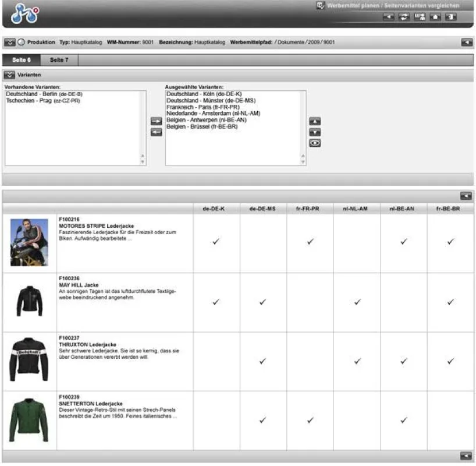Open MOTORES STRIPE Lederjacke thumbnail
The height and width of the screenshot is (466, 476).
(x=29, y=242)
